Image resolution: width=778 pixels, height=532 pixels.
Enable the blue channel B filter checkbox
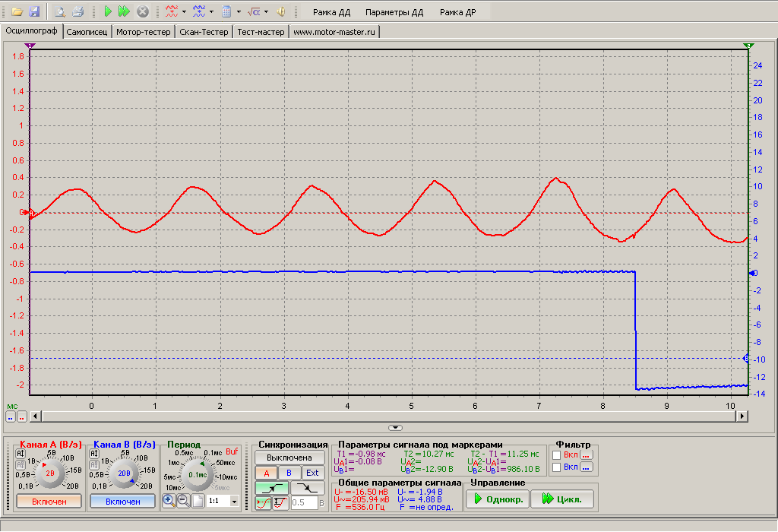tap(557, 467)
